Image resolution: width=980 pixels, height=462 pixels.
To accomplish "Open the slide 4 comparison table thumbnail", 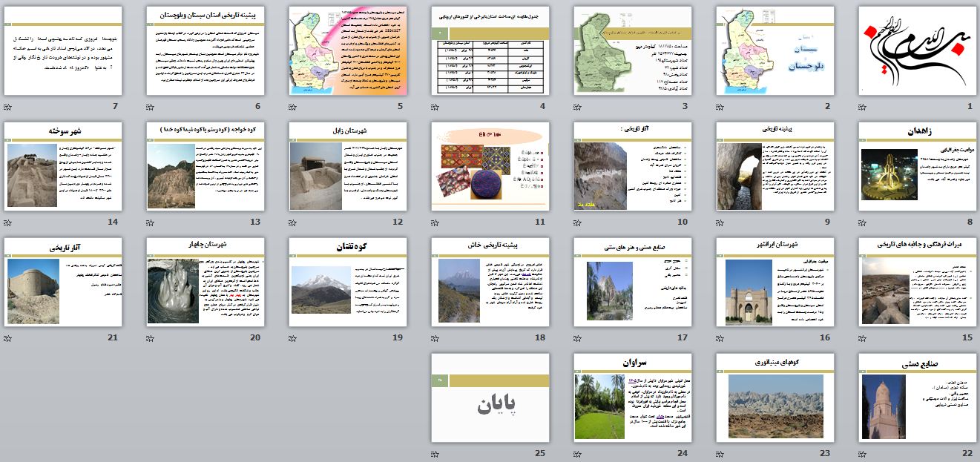I will click(x=490, y=51).
